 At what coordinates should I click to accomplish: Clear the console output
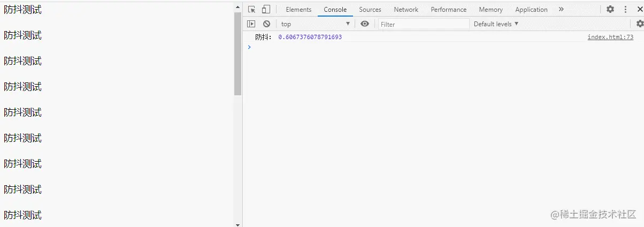click(266, 24)
